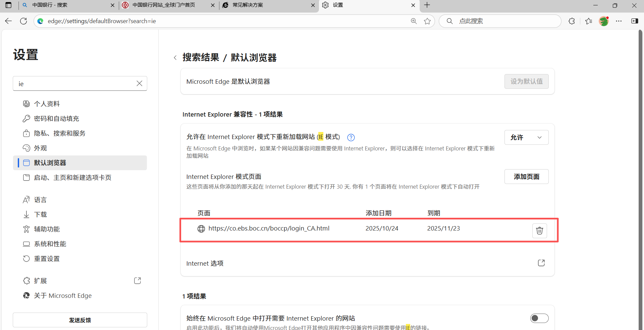Open 启动、主页和新建选项卡页 section
The image size is (644, 330).
tap(80, 178)
